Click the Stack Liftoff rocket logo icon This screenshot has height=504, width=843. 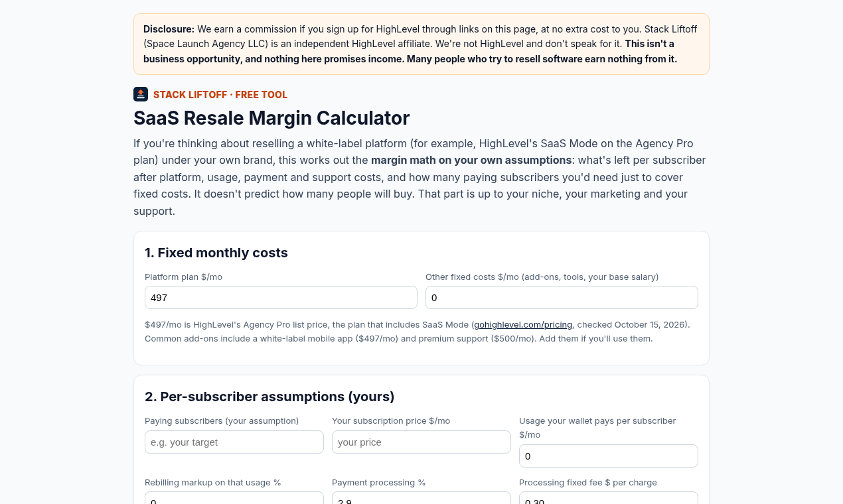141,94
